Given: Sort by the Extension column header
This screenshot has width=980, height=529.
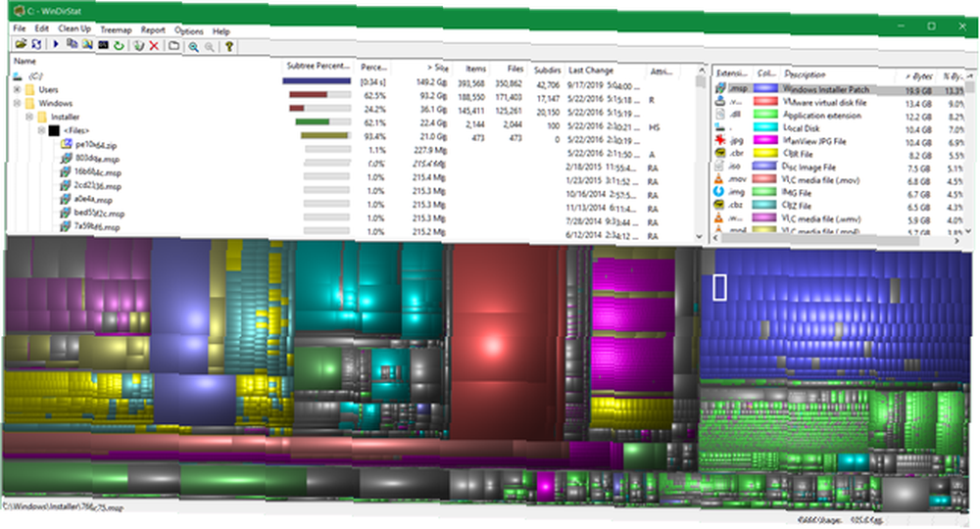Looking at the screenshot, I should click(x=732, y=73).
